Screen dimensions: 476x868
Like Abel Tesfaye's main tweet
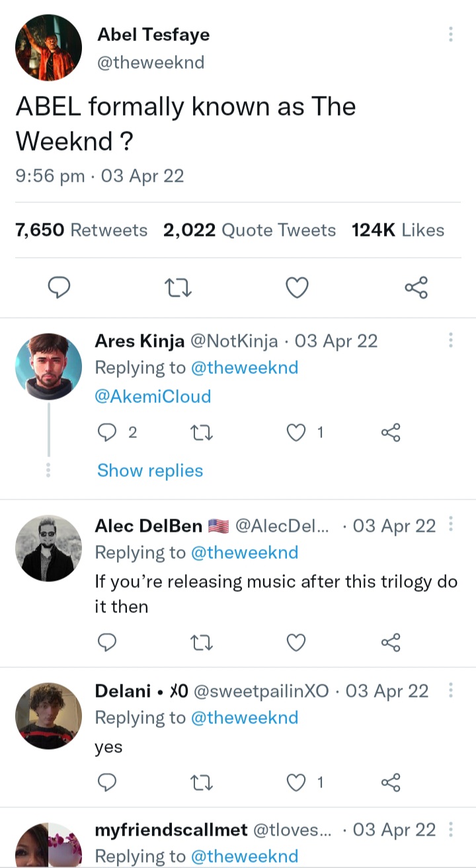click(x=297, y=287)
